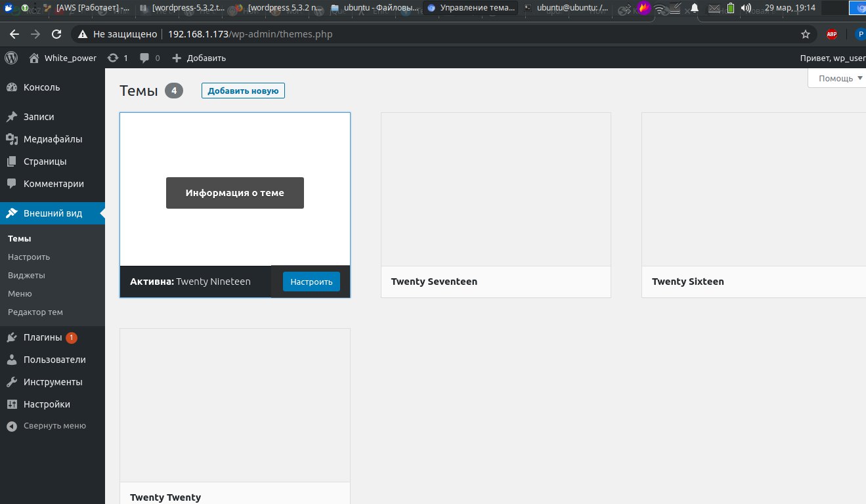Open the Добавить new content menu
The height and width of the screenshot is (504, 866).
tap(199, 58)
